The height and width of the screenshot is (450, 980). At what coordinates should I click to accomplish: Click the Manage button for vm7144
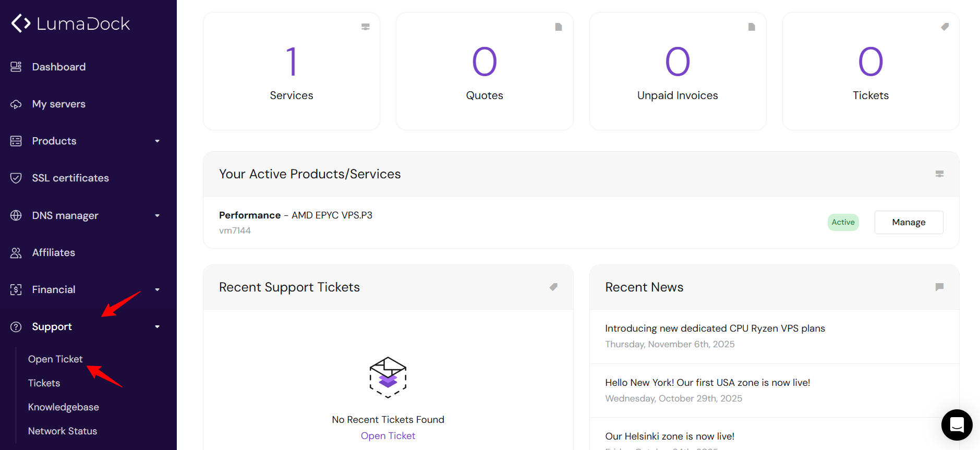click(909, 222)
